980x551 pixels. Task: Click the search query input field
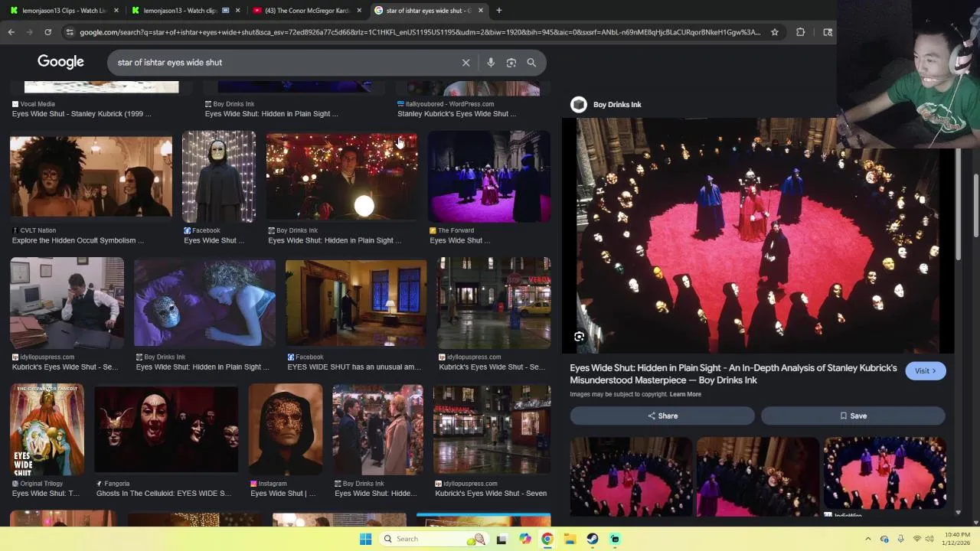pyautogui.click(x=283, y=63)
